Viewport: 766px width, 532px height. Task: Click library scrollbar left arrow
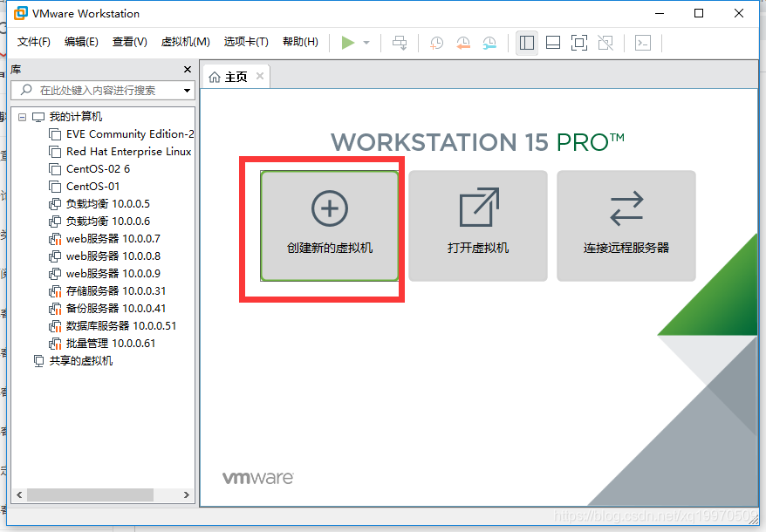pyautogui.click(x=19, y=494)
